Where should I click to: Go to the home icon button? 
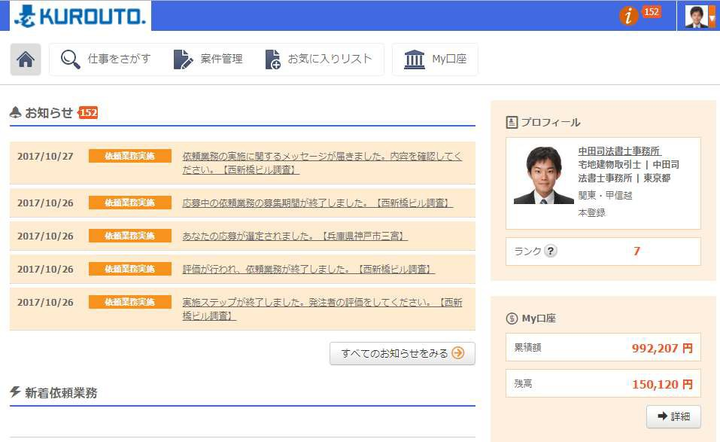click(x=26, y=59)
